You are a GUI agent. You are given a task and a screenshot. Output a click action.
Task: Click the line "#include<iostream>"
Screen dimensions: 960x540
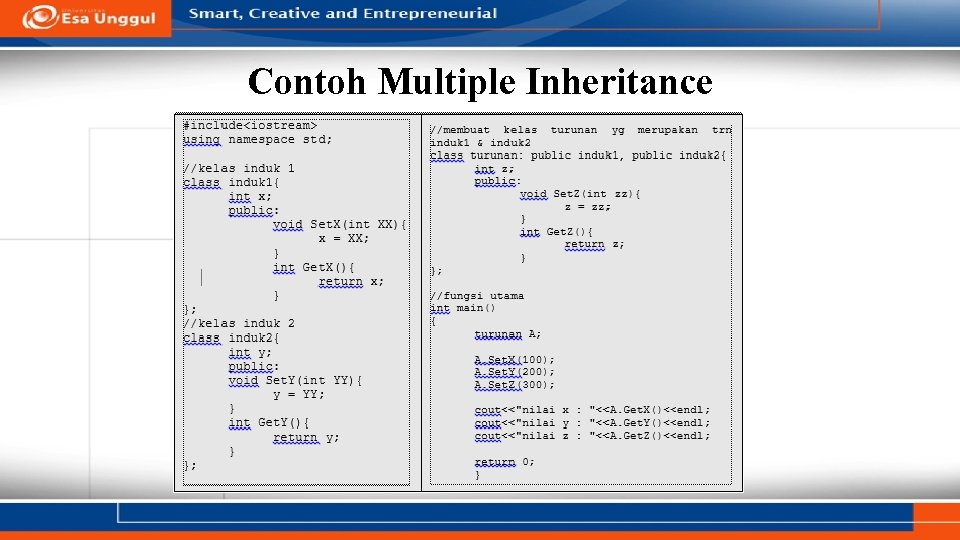coord(250,126)
